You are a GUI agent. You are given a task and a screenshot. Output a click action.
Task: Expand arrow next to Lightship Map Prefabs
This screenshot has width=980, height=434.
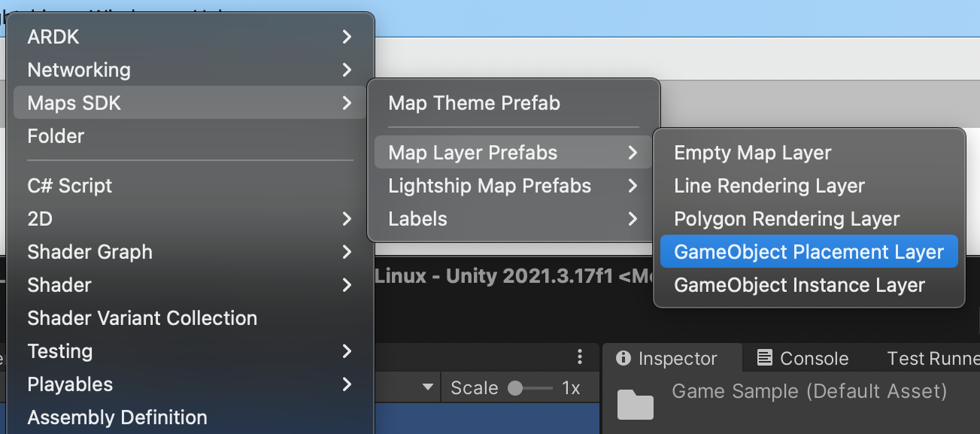tap(633, 186)
